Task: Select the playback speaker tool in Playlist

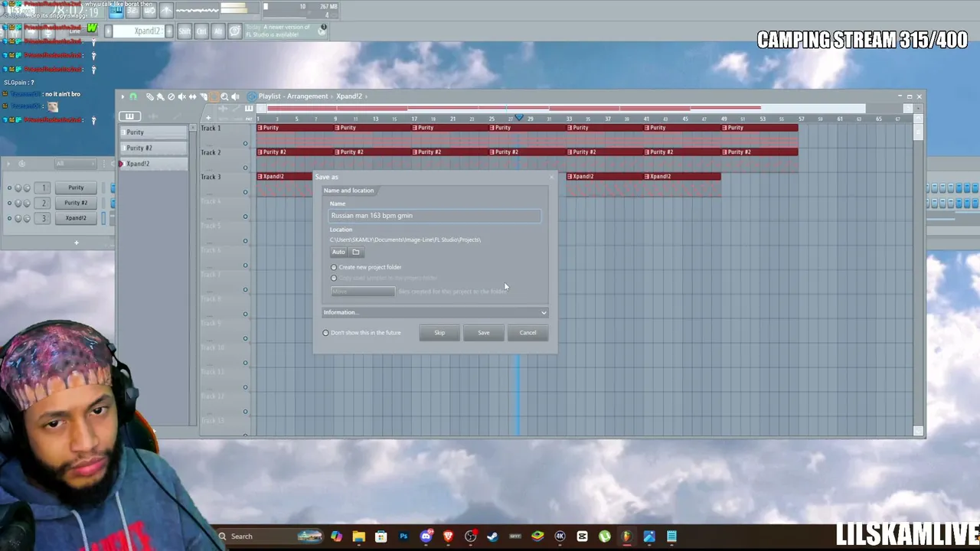Action: (235, 96)
